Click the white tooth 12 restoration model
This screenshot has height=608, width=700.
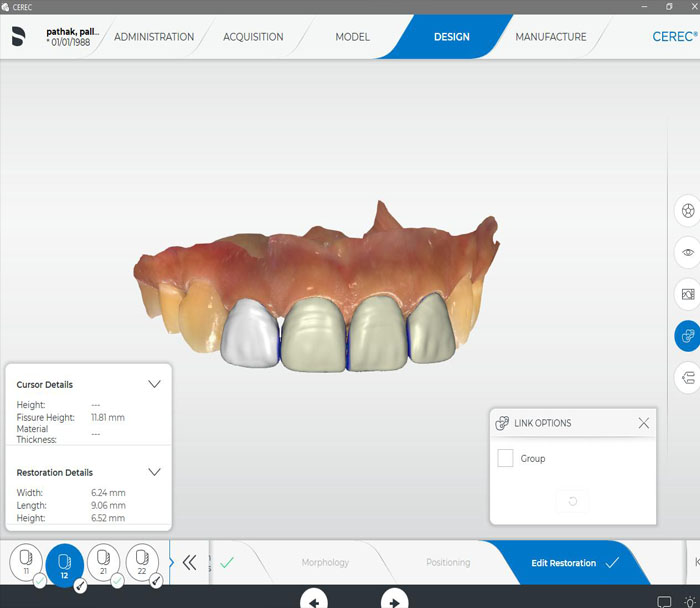coord(250,334)
